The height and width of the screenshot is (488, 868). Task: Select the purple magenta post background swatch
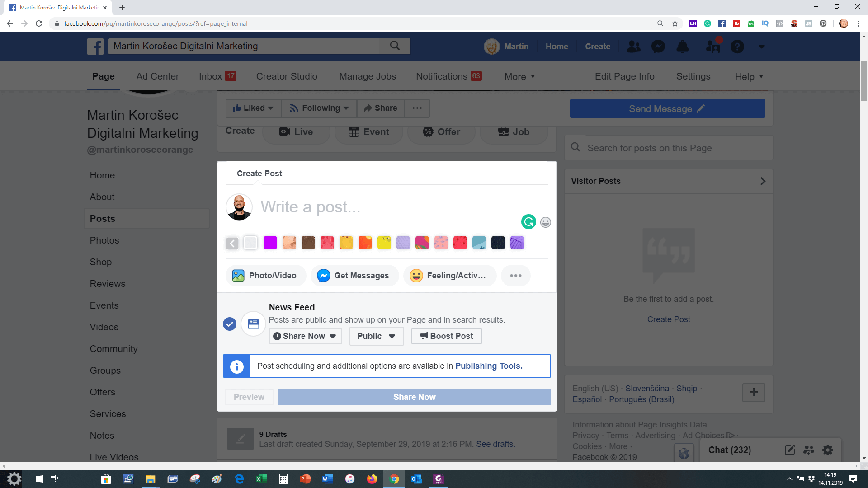tap(270, 243)
